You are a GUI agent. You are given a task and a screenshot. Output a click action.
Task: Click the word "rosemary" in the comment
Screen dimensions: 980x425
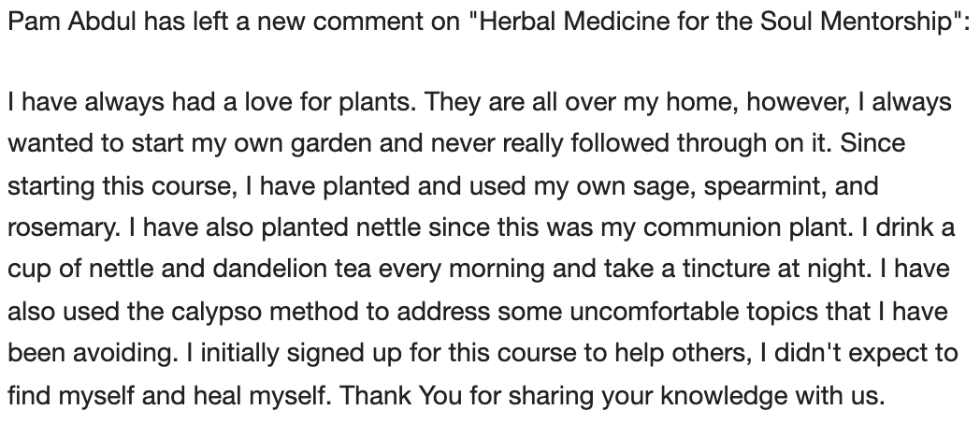(x=47, y=228)
